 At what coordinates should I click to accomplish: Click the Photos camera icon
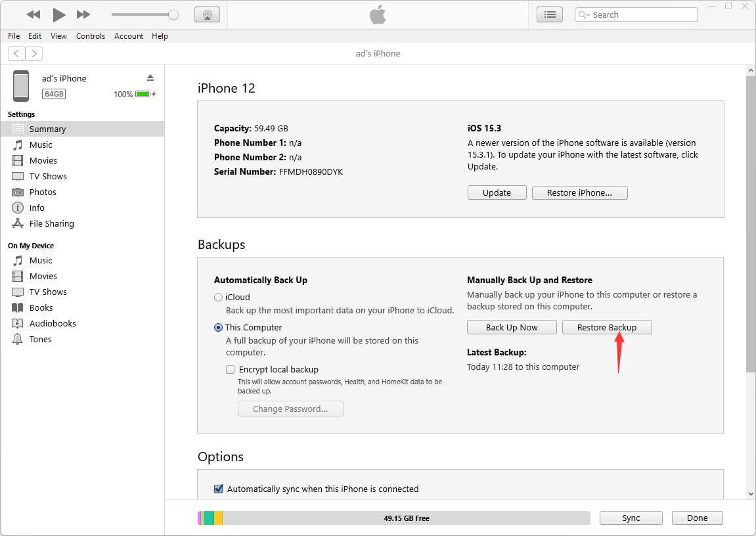point(18,192)
